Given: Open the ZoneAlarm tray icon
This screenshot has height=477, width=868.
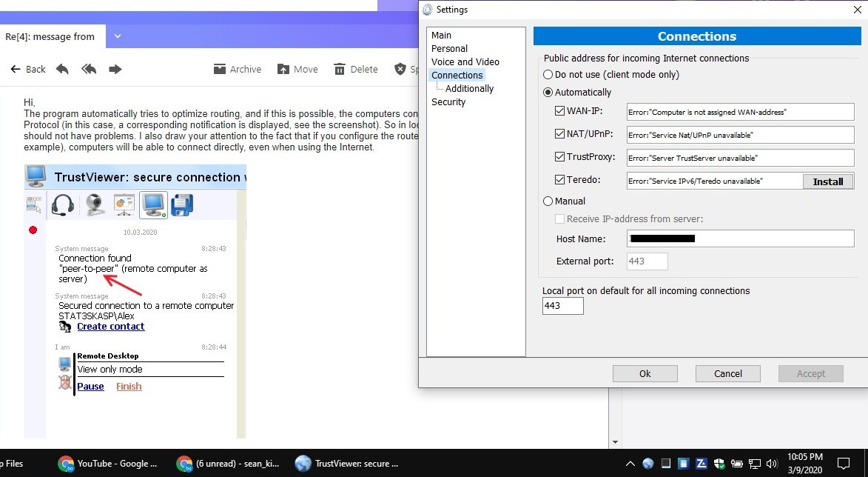Looking at the screenshot, I should (701, 464).
